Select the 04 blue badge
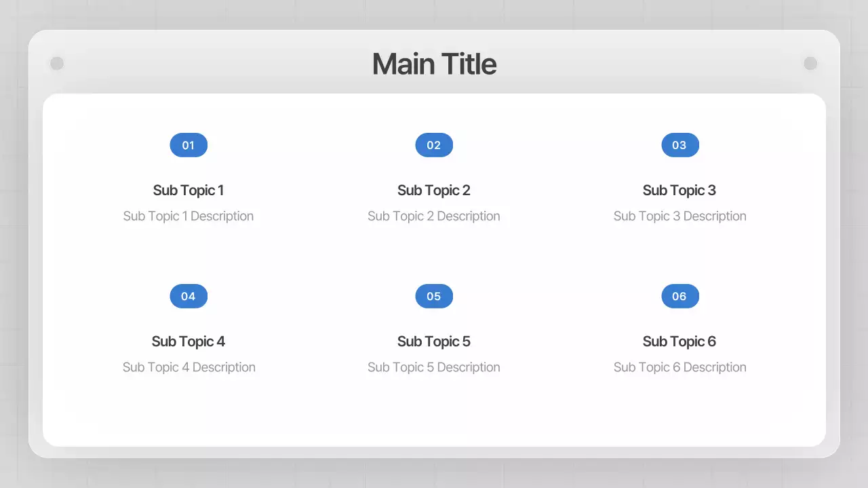The height and width of the screenshot is (488, 868). click(189, 296)
